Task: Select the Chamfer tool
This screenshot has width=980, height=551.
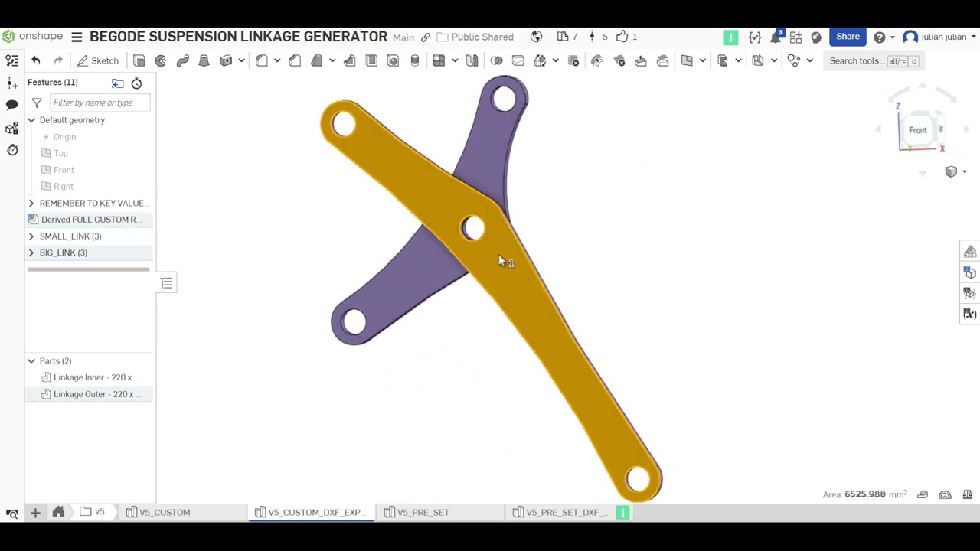Action: coord(295,60)
